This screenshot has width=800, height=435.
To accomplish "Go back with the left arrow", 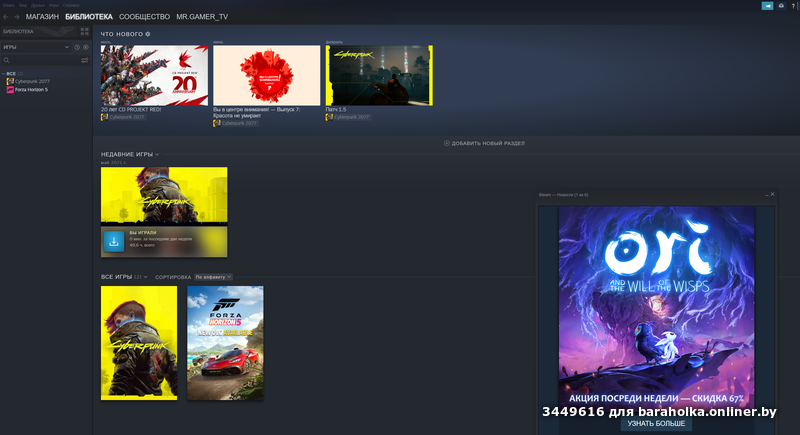I will point(6,17).
